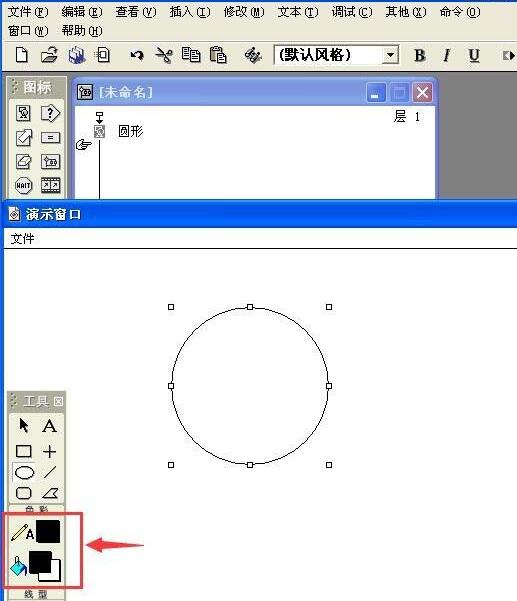Select the Erase icon in the icon palette
The width and height of the screenshot is (517, 601).
[x=24, y=161]
